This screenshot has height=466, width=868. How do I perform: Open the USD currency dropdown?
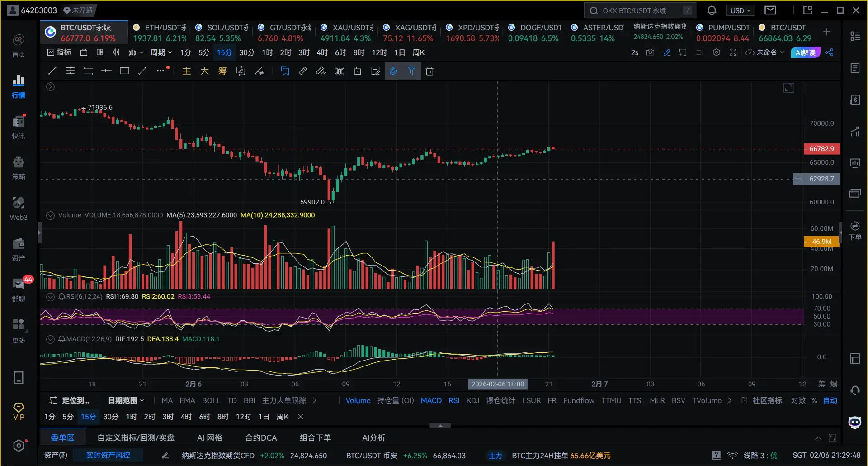(741, 10)
